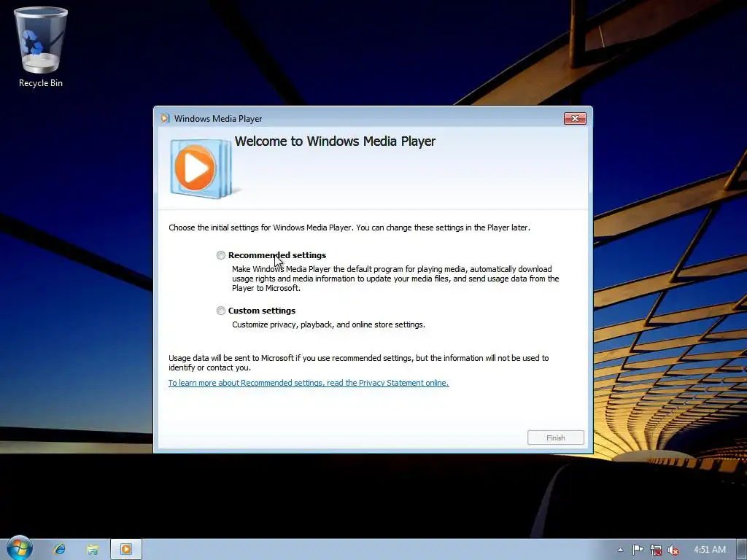The width and height of the screenshot is (747, 560).
Task: Click the Windows Media Player taskbar button
Action: pyautogui.click(x=126, y=549)
